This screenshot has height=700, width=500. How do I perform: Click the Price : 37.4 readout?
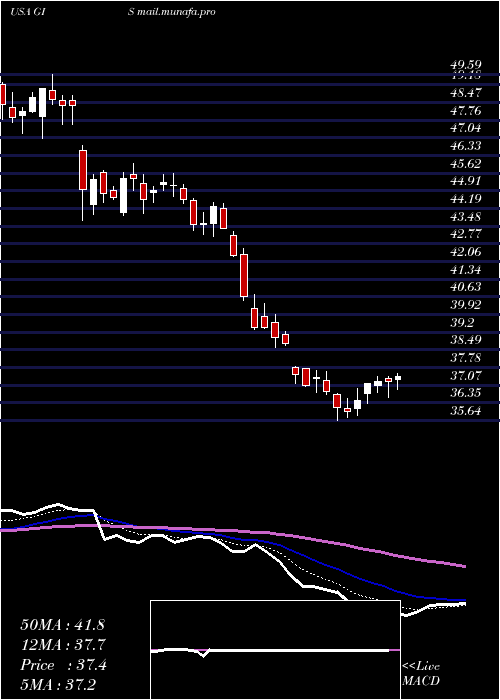(x=63, y=665)
